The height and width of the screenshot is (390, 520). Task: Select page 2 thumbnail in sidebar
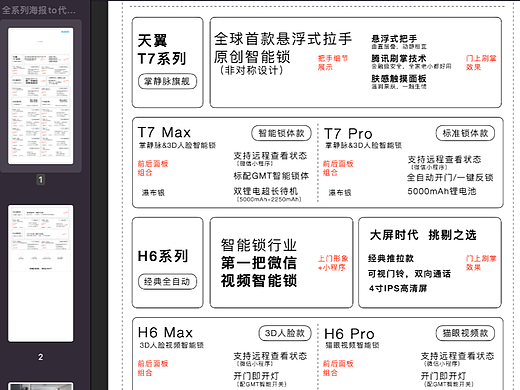click(x=41, y=273)
